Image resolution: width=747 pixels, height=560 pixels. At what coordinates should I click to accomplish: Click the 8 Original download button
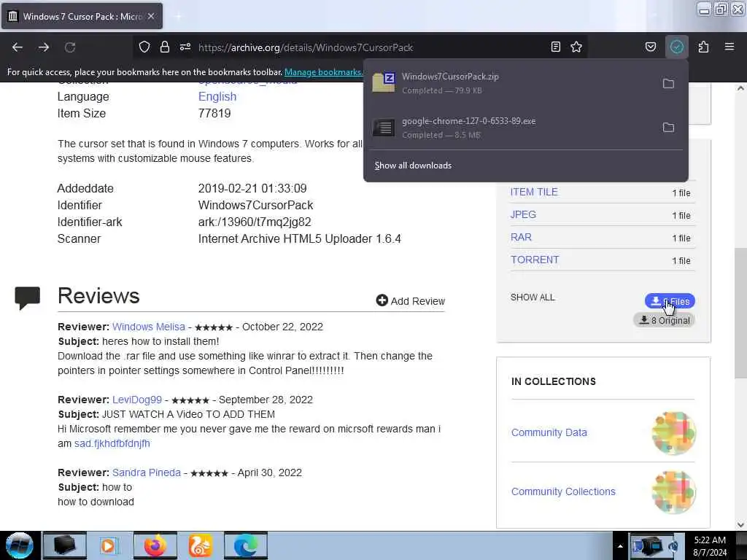point(664,320)
